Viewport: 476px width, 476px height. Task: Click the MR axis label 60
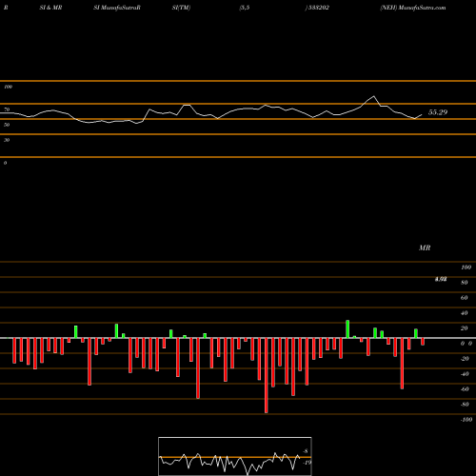pyautogui.click(x=465, y=298)
